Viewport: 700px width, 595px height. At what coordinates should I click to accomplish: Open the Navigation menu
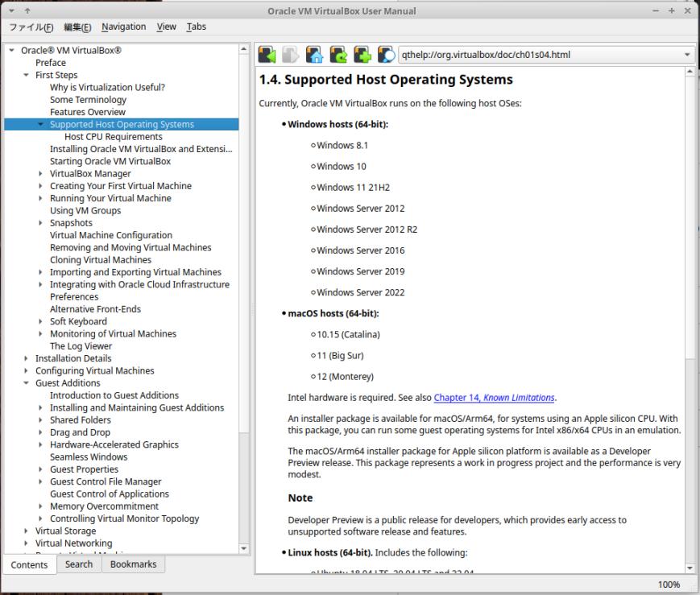[124, 27]
